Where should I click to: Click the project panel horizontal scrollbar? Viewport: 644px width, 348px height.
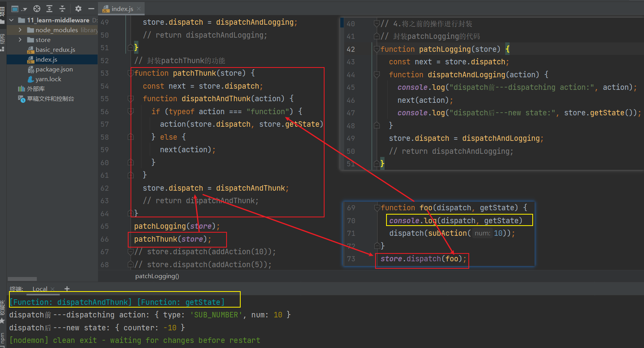(x=22, y=279)
